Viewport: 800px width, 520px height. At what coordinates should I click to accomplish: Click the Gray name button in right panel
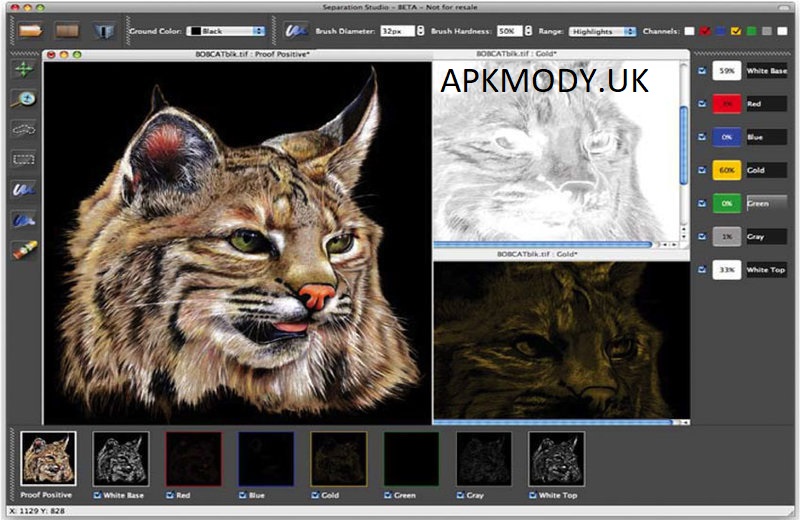click(766, 236)
